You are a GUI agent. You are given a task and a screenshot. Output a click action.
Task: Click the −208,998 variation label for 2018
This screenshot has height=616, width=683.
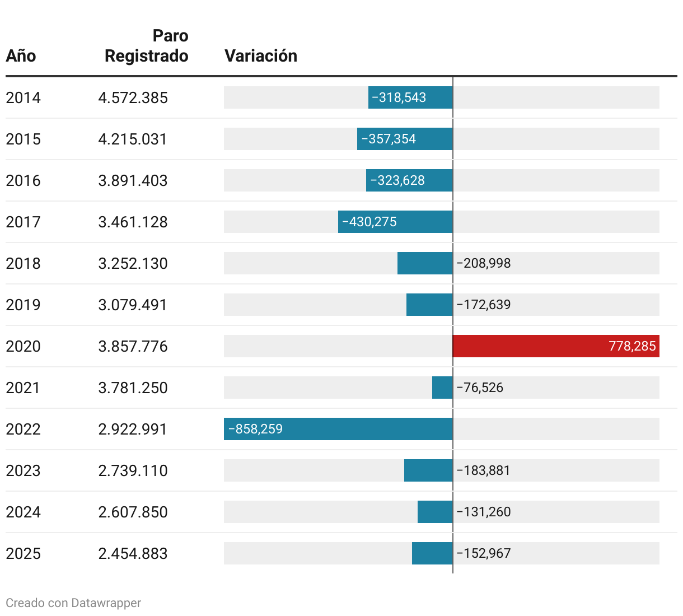484,263
